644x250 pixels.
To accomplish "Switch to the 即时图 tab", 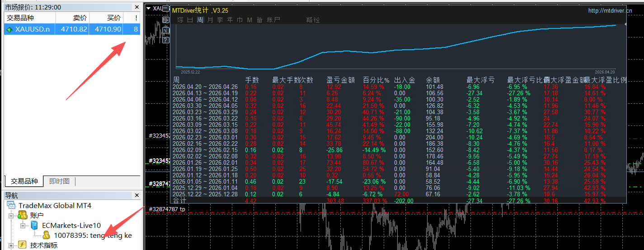I will coord(59,181).
